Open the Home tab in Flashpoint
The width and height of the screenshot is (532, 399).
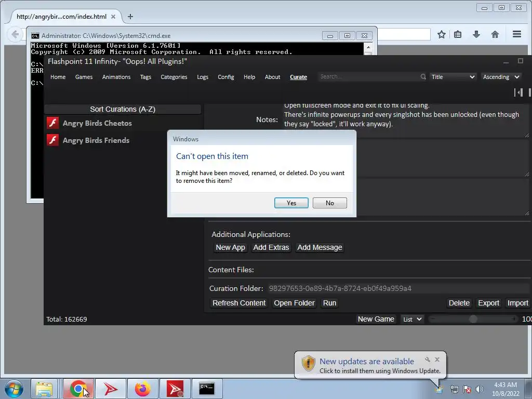pos(58,77)
